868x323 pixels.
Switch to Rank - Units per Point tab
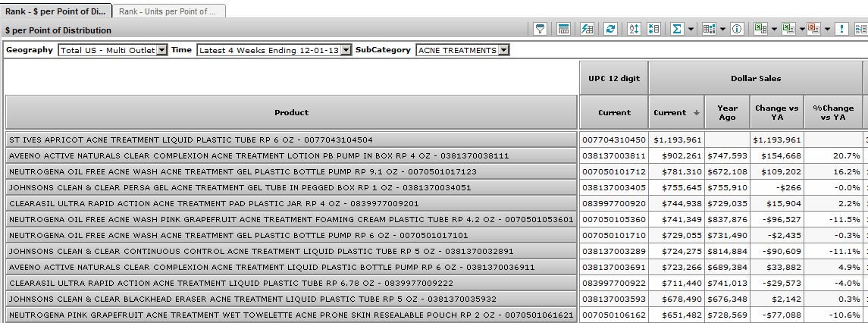[x=168, y=11]
